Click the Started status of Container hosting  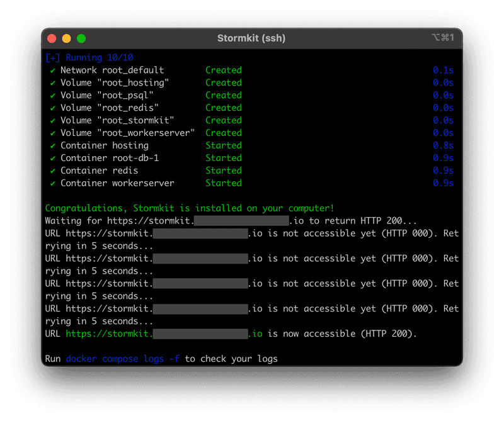click(224, 145)
